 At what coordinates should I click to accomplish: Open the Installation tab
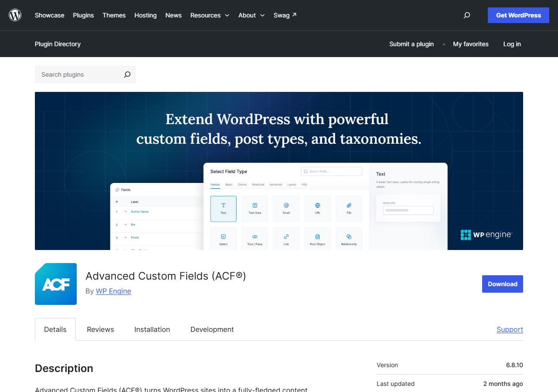(x=152, y=329)
